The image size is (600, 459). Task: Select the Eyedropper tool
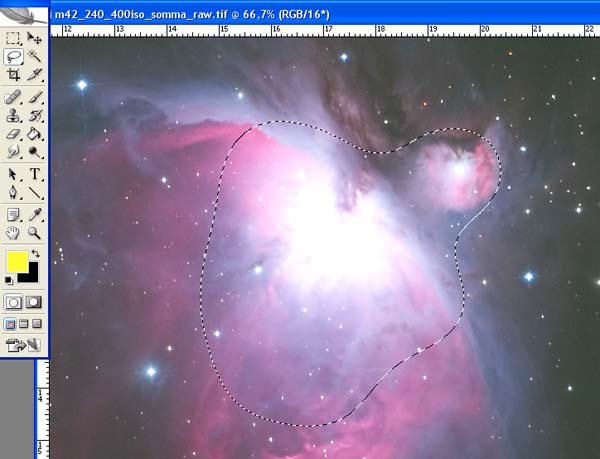point(34,215)
